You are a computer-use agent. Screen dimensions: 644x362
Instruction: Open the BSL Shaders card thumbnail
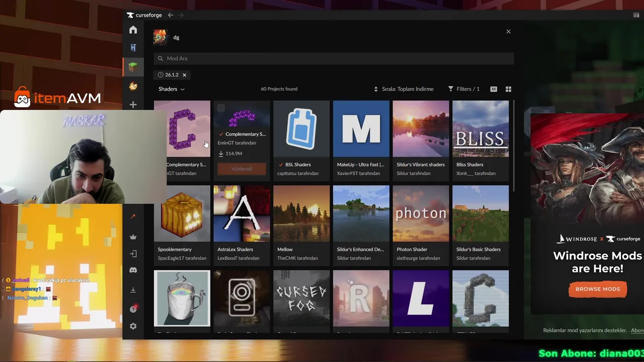pos(301,129)
